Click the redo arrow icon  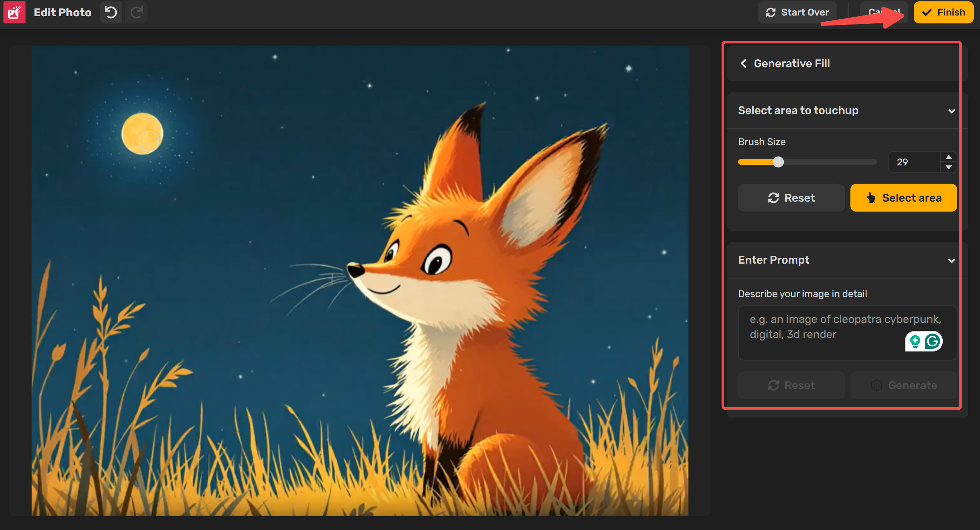[136, 12]
